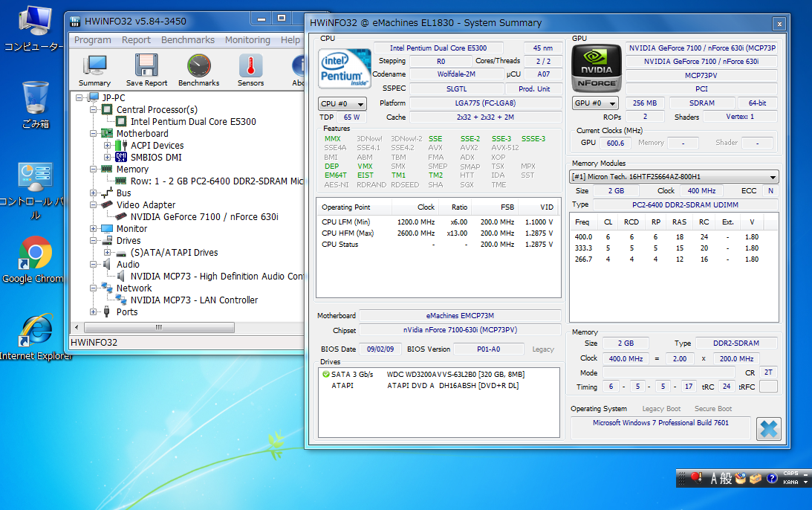Open the Summary view in HWiNFO32 toolbar

(x=94, y=70)
